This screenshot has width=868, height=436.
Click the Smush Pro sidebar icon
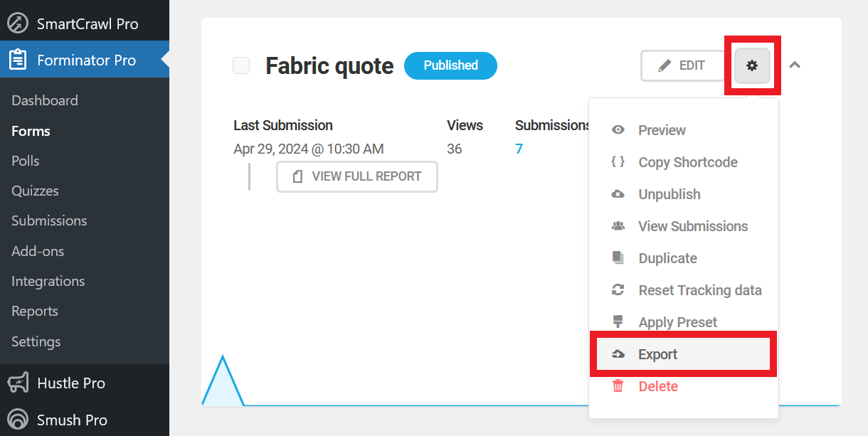18,420
